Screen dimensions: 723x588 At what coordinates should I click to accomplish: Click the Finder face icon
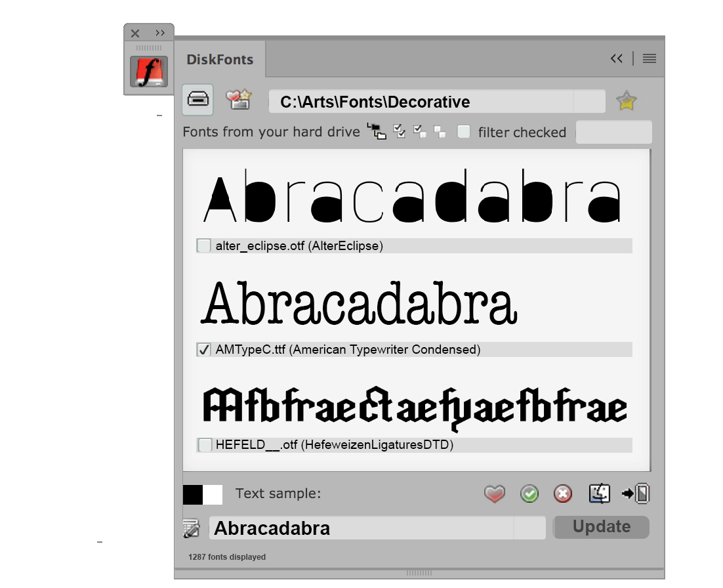tap(600, 493)
